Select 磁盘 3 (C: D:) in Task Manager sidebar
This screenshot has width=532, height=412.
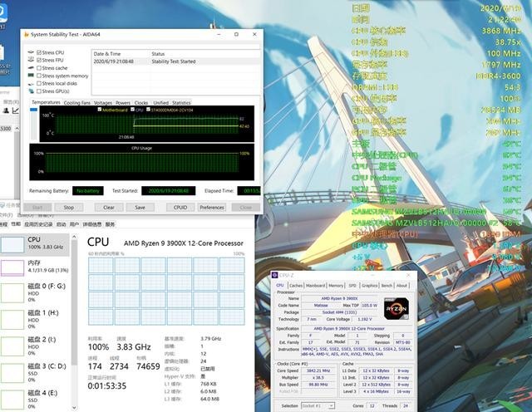tap(35, 373)
